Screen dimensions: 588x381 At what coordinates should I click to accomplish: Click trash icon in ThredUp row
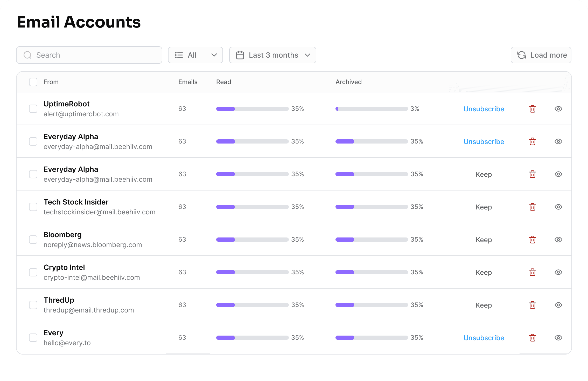[x=532, y=305]
